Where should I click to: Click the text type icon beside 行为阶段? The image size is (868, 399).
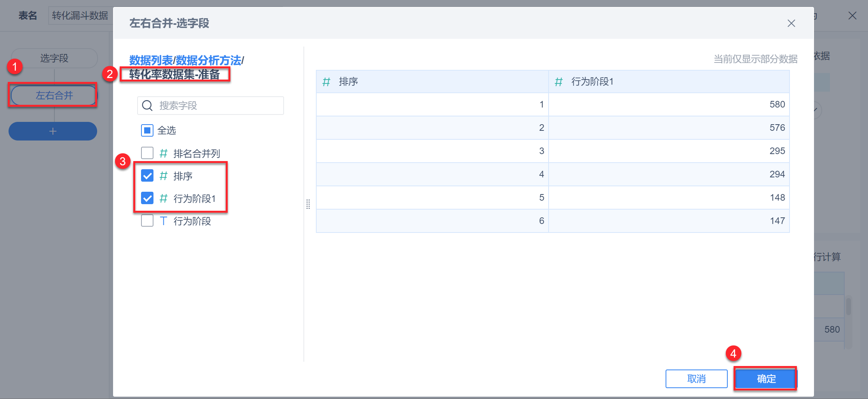[164, 221]
